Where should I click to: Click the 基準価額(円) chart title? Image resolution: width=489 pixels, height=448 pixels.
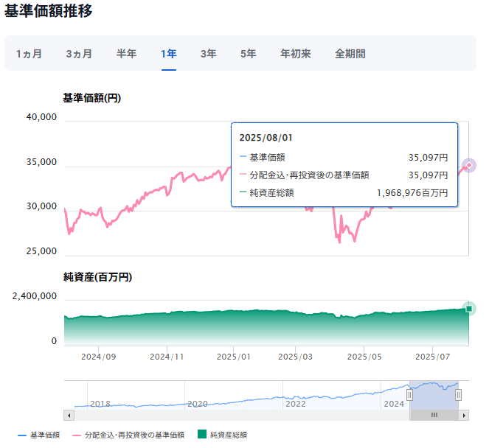[92, 98]
